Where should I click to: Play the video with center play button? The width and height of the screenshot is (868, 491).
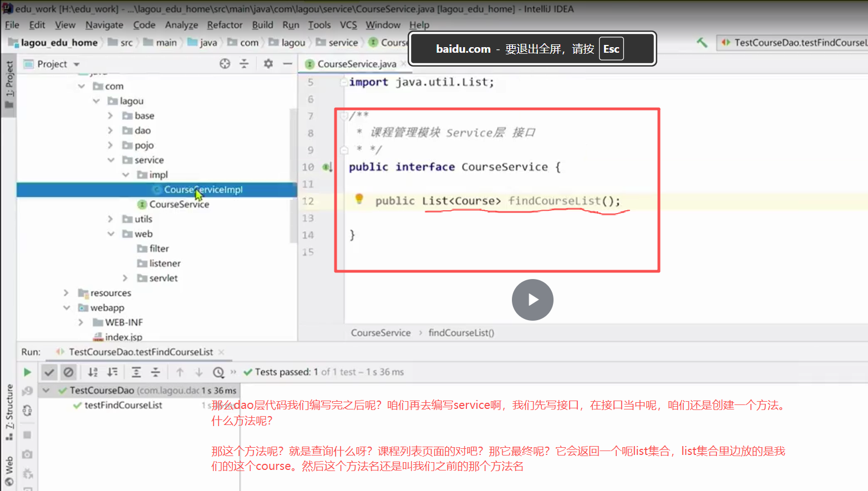coord(532,300)
